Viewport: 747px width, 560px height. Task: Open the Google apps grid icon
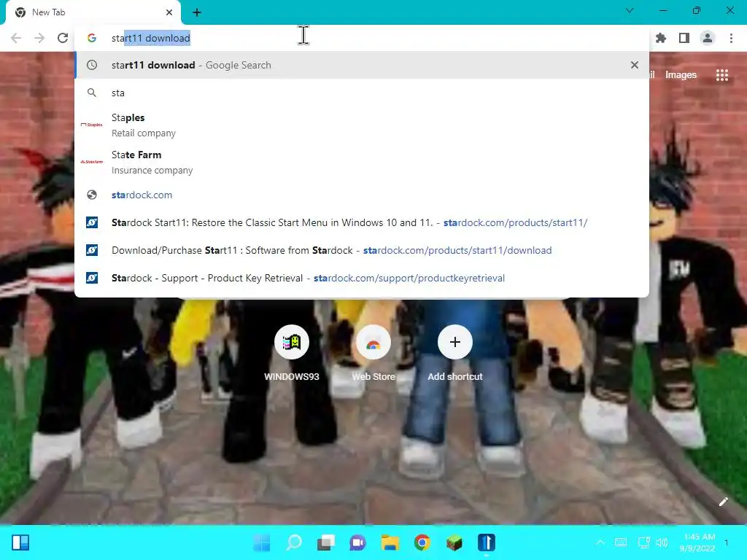[x=722, y=75]
